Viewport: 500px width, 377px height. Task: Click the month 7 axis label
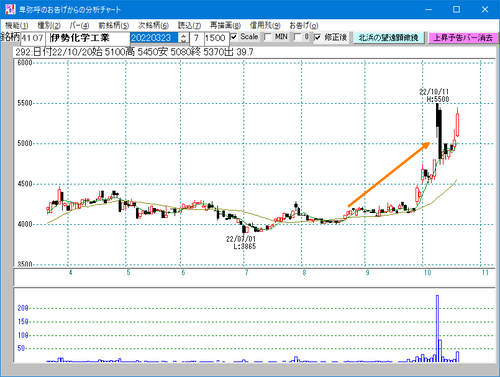click(x=246, y=273)
